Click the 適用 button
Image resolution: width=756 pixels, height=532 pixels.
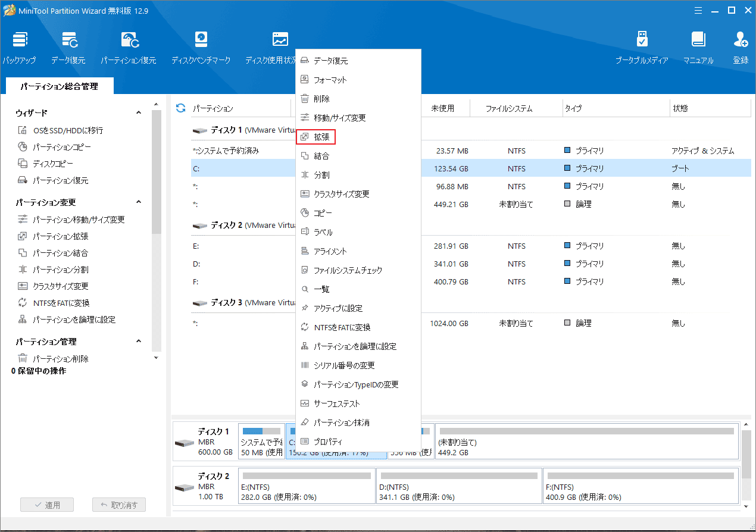pyautogui.click(x=47, y=505)
